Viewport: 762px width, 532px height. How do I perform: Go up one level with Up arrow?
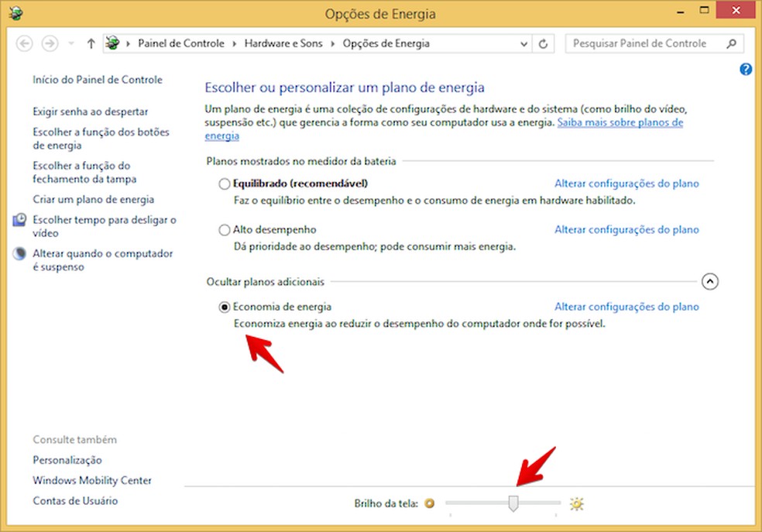[91, 43]
